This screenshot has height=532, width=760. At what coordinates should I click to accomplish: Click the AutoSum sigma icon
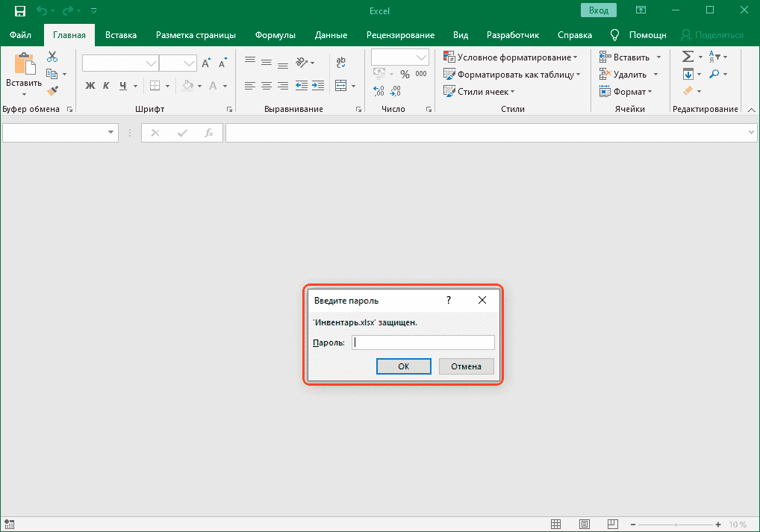pyautogui.click(x=688, y=57)
